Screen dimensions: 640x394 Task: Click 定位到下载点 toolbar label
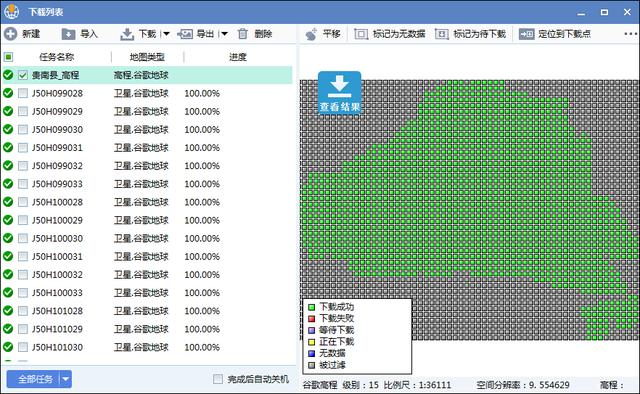(564, 34)
